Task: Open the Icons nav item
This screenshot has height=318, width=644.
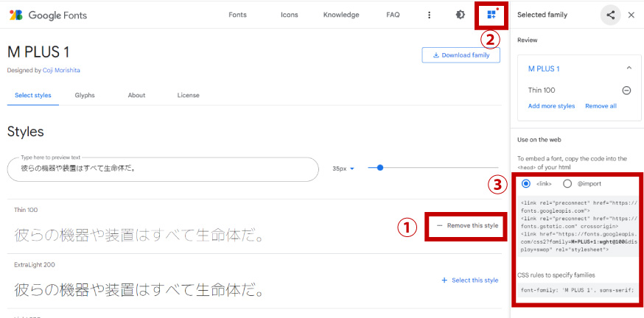Action: point(289,15)
